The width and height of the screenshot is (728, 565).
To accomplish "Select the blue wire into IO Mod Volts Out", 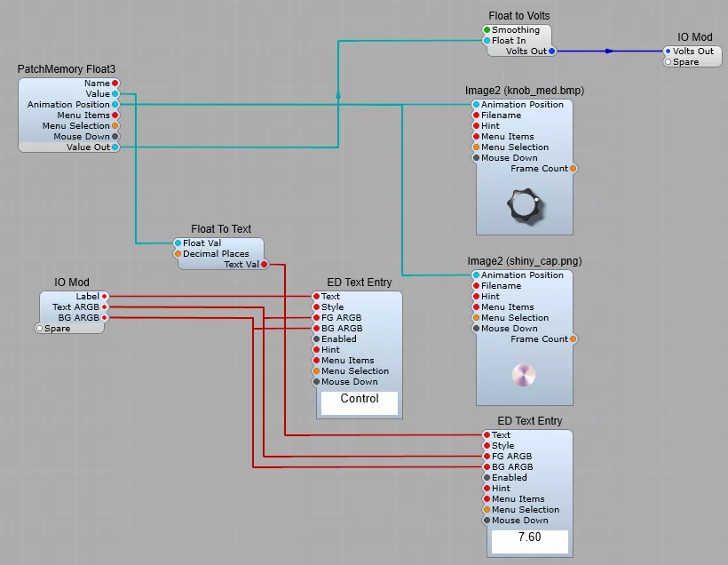I will (609, 52).
